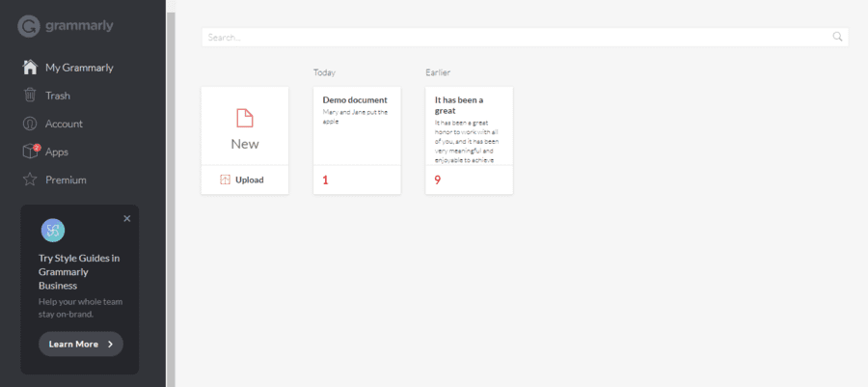The image size is (868, 387).
Task: Click the Upload button label
Action: tap(250, 180)
